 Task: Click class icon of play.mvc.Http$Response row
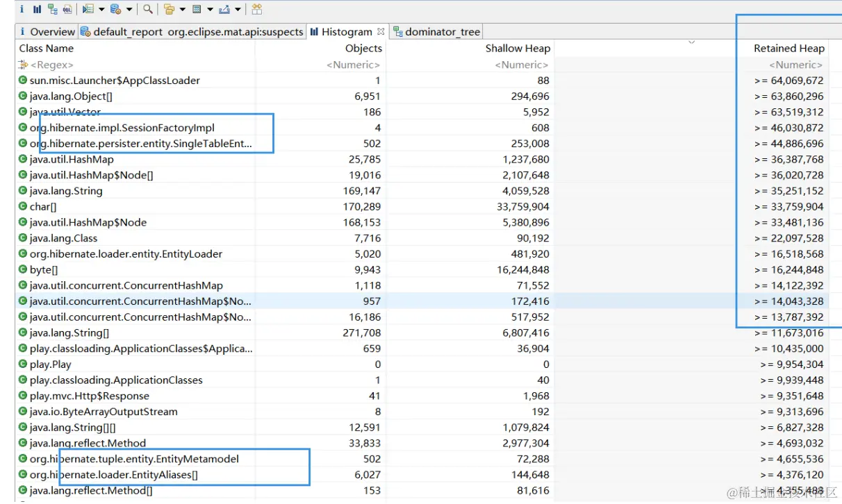(x=23, y=396)
